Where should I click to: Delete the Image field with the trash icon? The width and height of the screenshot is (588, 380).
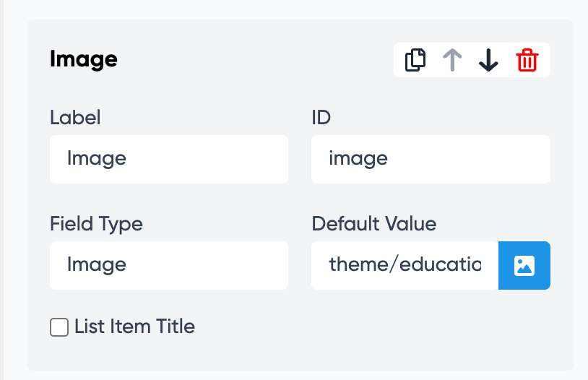pyautogui.click(x=527, y=60)
